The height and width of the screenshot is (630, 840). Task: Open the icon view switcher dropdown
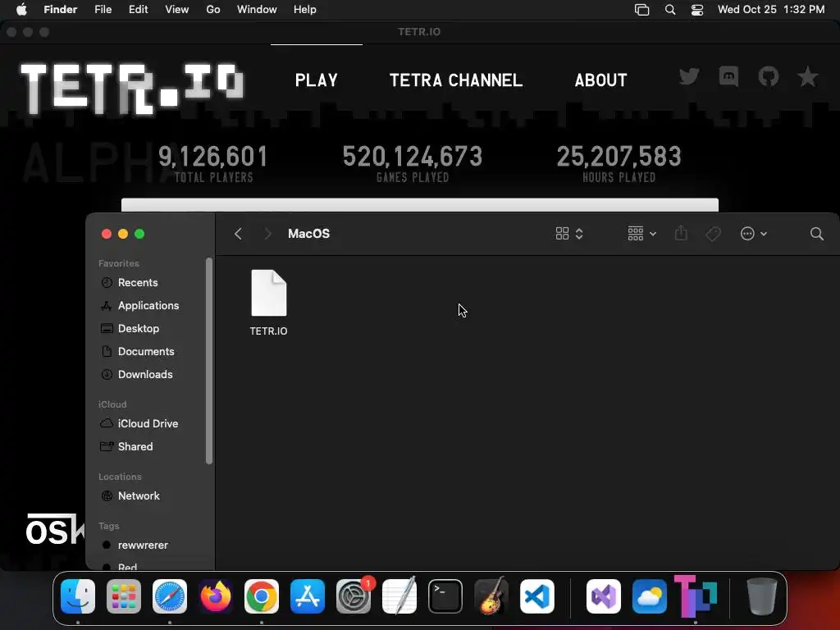569,234
